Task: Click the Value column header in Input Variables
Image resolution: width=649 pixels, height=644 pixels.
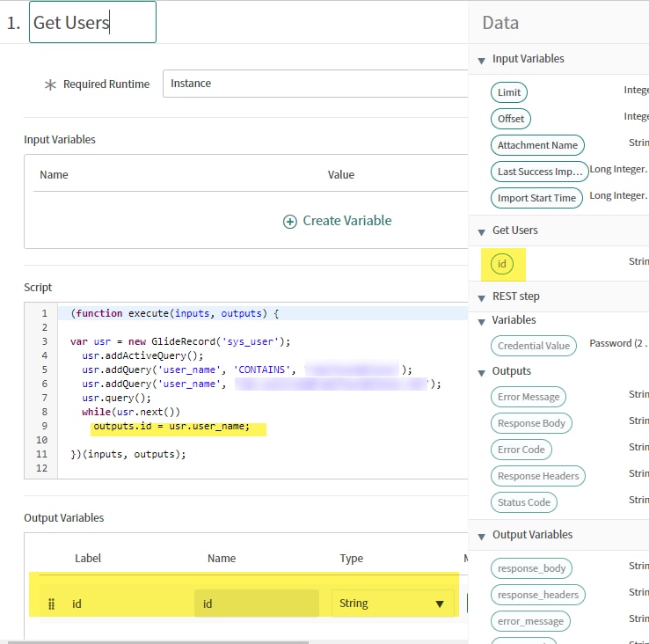Action: 340,175
